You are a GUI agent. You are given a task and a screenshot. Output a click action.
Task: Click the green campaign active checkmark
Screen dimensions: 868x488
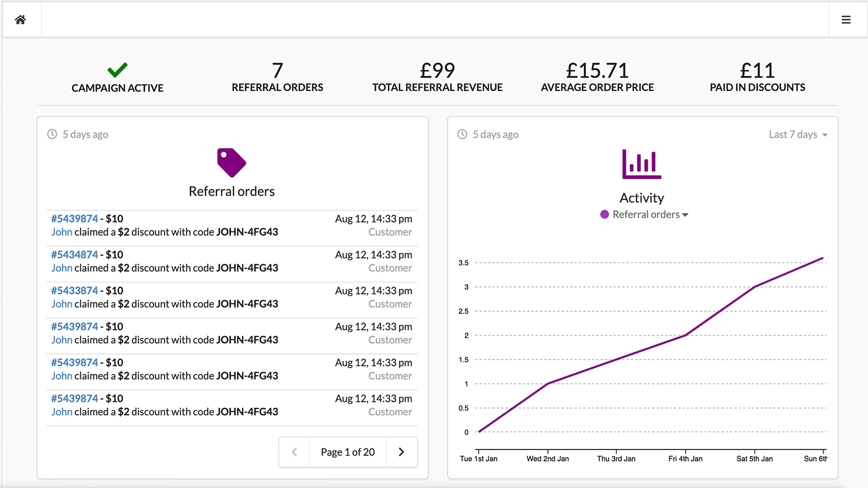tap(117, 70)
